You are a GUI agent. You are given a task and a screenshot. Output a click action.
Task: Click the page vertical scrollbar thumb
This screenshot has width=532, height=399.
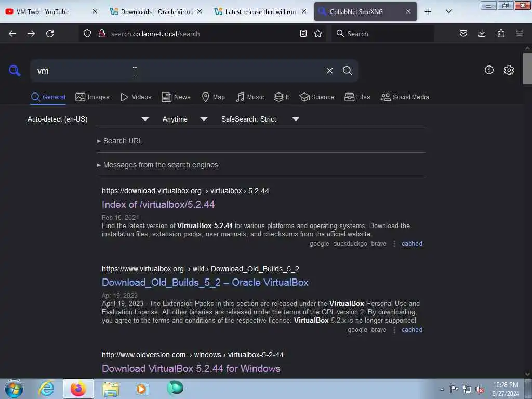point(527,69)
